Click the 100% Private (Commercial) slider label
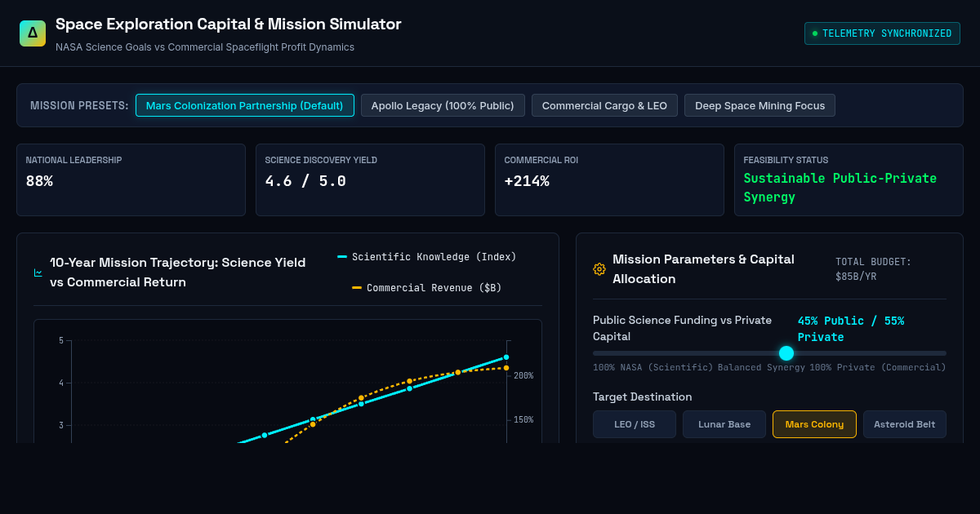 (878, 367)
